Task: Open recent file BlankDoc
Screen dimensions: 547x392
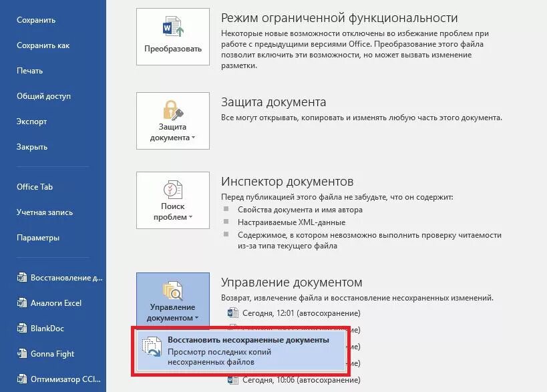Action: click(x=41, y=328)
